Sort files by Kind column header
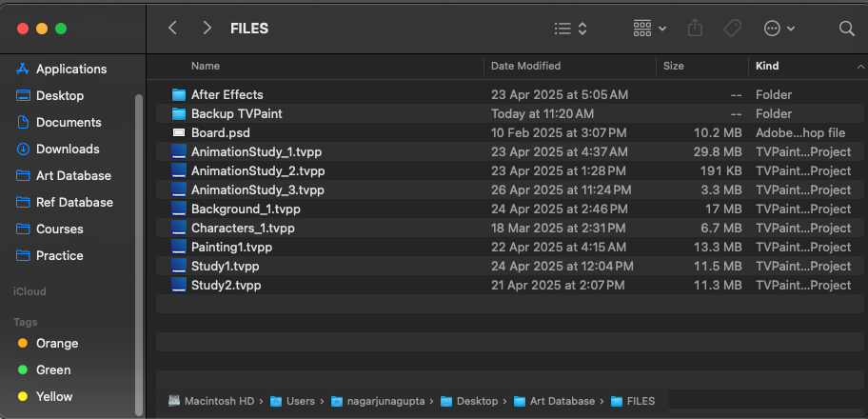The width and height of the screenshot is (868, 419). tap(767, 66)
